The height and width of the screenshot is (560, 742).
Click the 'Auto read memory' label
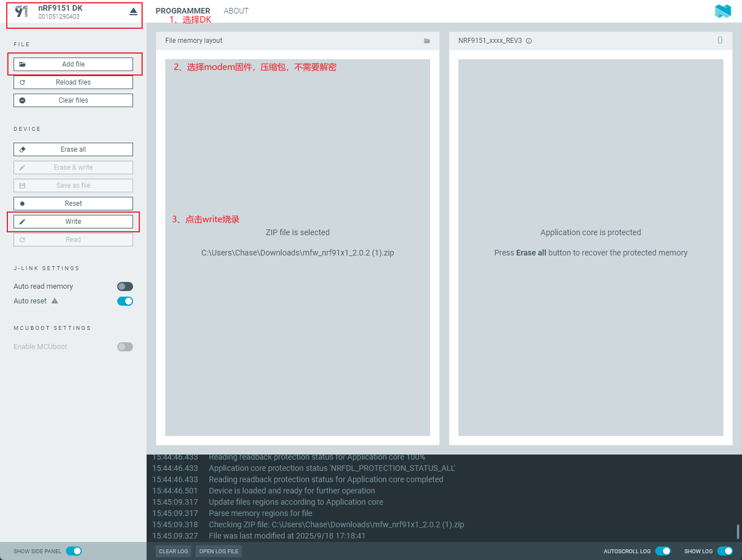click(x=43, y=286)
